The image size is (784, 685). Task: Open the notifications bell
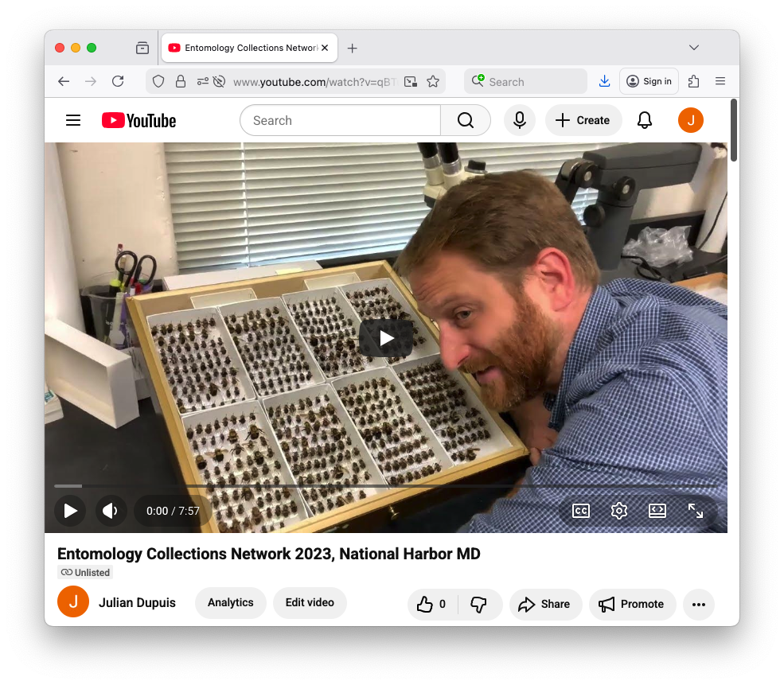[645, 120]
